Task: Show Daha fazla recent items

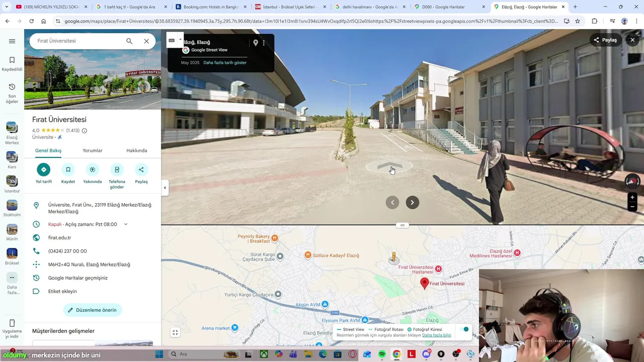Action: tap(12, 283)
